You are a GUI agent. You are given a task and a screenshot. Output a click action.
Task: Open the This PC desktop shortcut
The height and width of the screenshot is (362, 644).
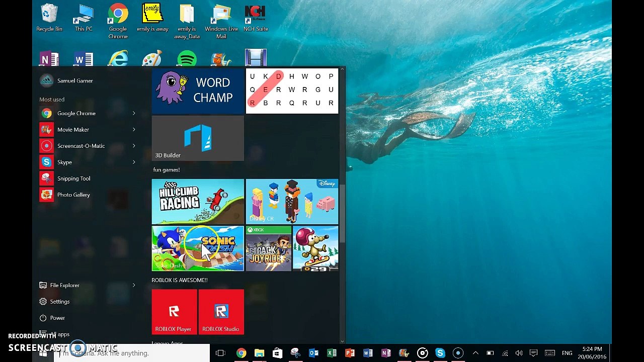pos(84,18)
